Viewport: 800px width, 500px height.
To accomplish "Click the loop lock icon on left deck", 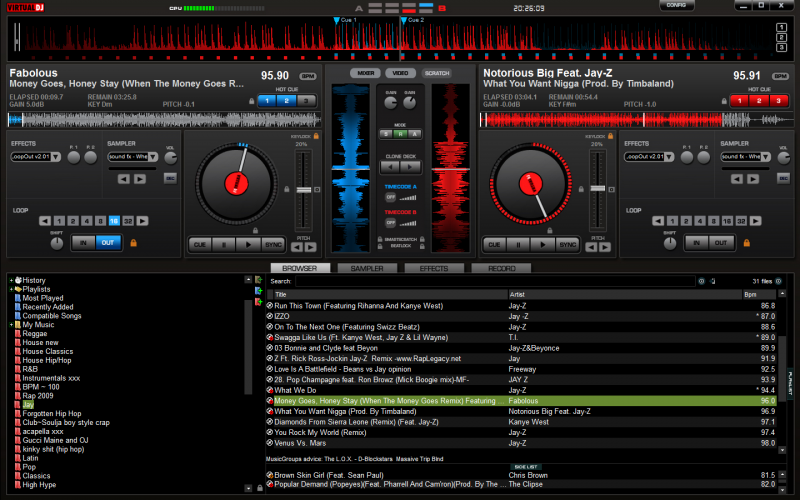I will point(134,243).
